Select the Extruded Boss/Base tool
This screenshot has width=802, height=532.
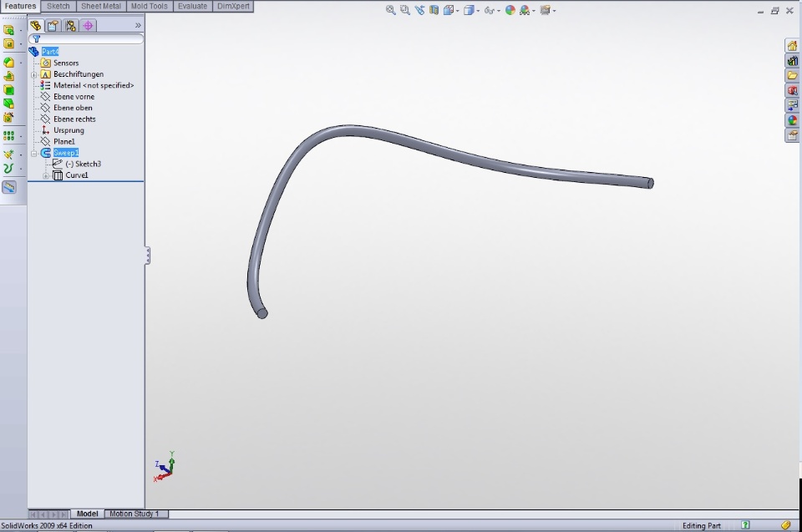click(x=8, y=30)
